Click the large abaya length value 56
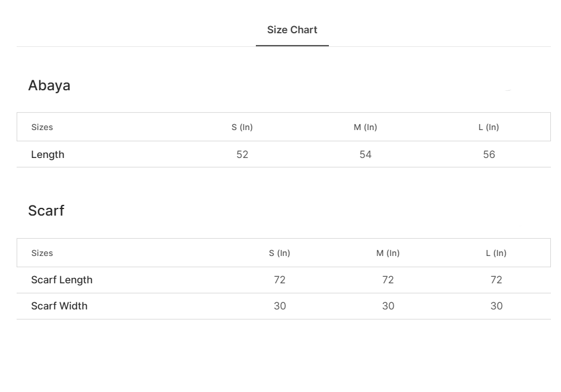Screen dimensions: 561x392 click(489, 154)
